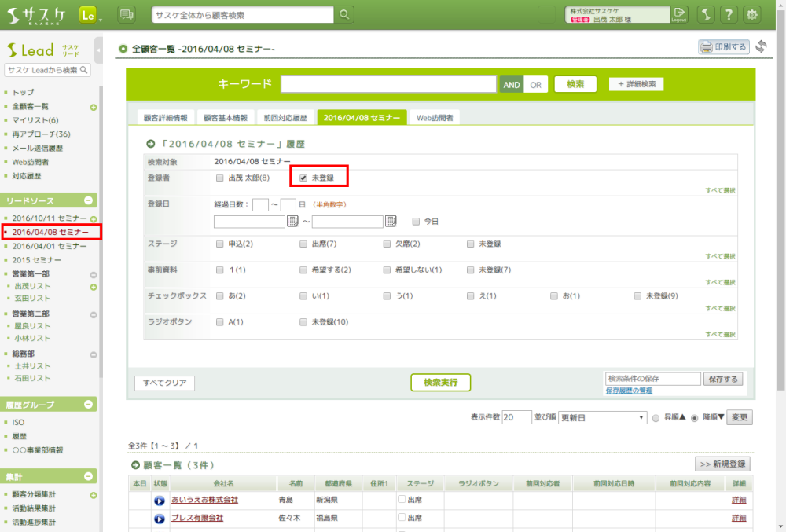Switch to the Web訪問者 tab

435,118
